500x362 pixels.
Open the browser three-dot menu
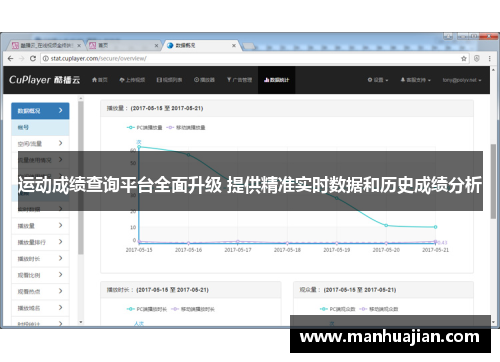tap(489, 59)
